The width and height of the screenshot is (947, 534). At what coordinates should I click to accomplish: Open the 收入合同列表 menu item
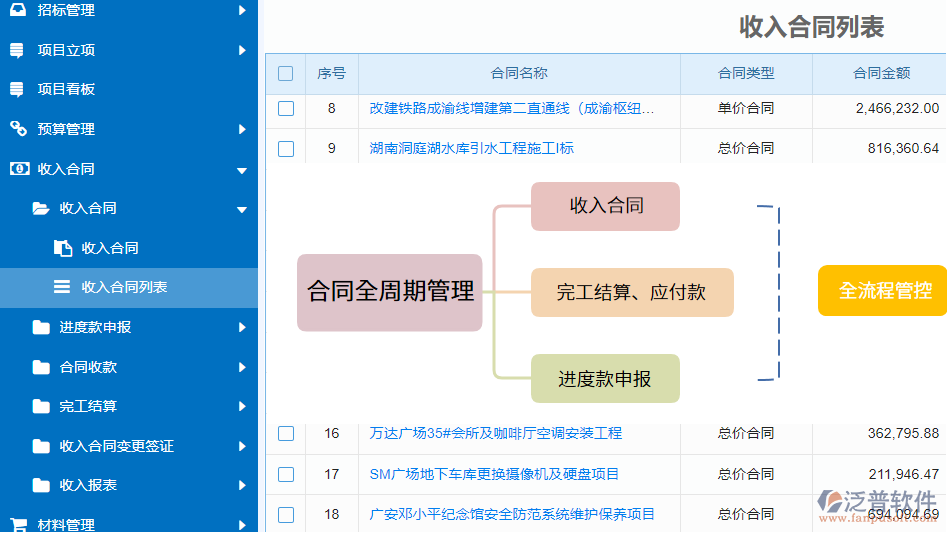click(124, 287)
